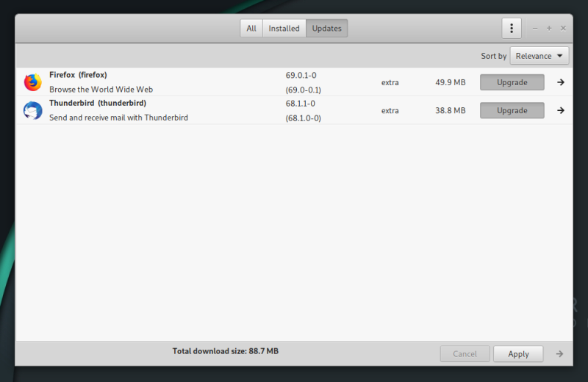Click the arrow next to Apply
The height and width of the screenshot is (382, 588).
coord(559,353)
